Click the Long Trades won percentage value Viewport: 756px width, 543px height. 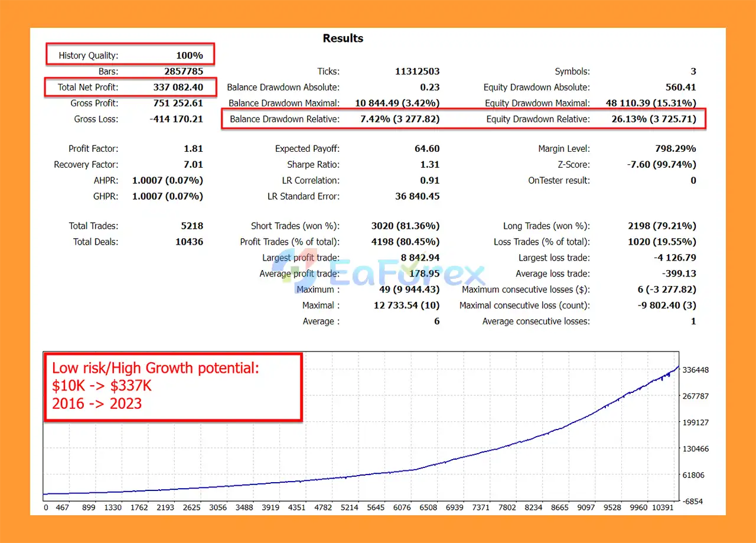point(661,226)
